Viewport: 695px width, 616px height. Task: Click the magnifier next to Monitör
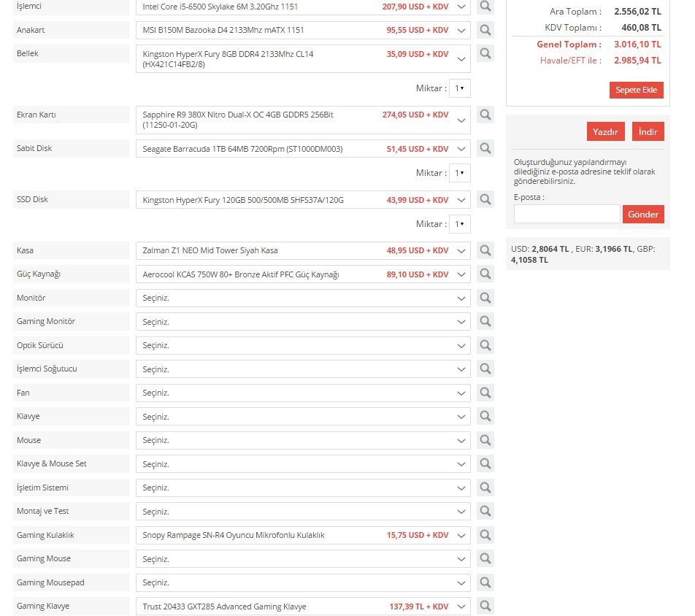[x=485, y=298]
